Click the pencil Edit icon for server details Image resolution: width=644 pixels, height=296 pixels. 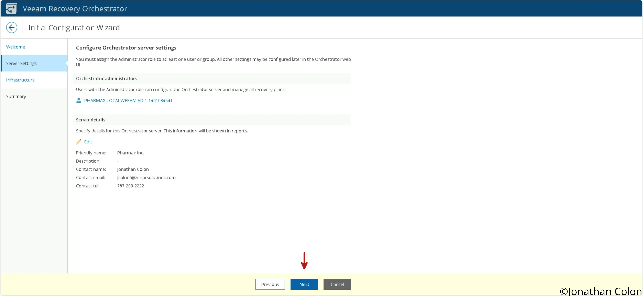pyautogui.click(x=79, y=142)
